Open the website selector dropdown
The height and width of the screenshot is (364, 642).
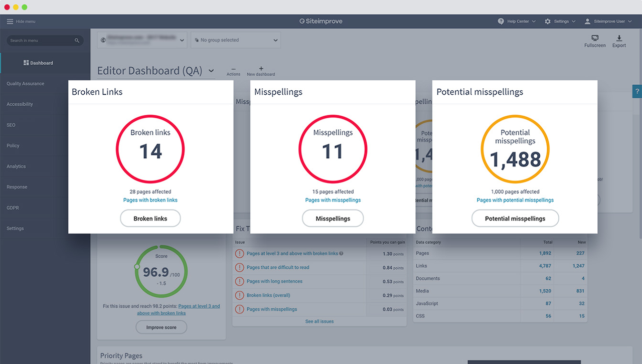[141, 40]
